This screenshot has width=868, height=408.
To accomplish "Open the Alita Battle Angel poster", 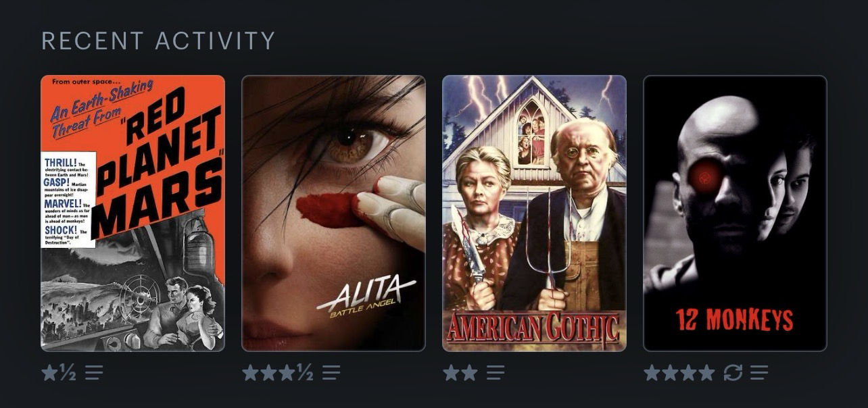I will [x=333, y=213].
